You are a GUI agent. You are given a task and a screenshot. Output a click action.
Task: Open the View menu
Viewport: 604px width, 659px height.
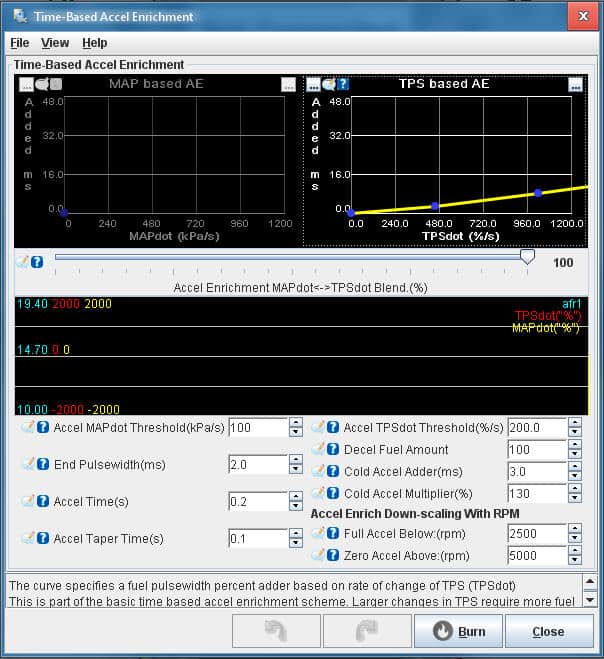point(55,43)
